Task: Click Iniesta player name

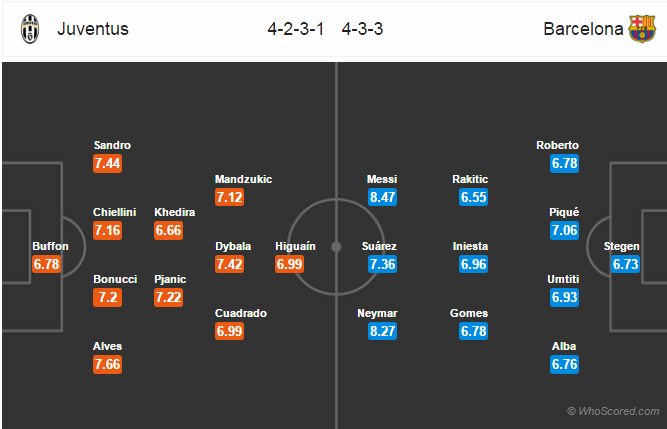Action: click(x=470, y=246)
